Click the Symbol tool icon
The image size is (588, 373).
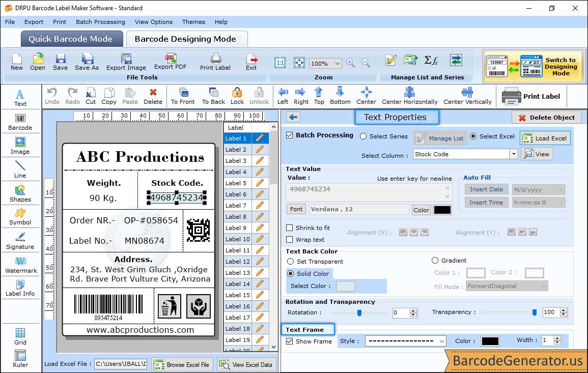20,216
